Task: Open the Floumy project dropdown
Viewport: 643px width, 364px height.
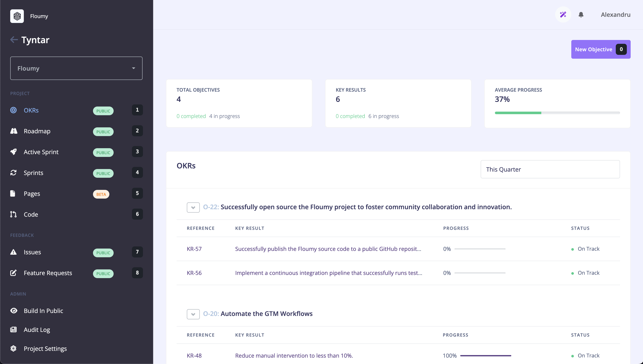Action: (x=76, y=68)
